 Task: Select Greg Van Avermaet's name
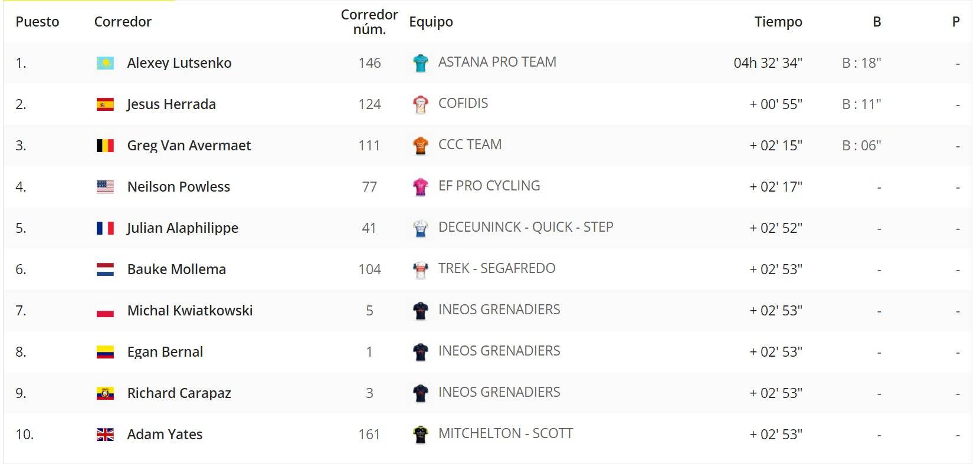click(189, 146)
